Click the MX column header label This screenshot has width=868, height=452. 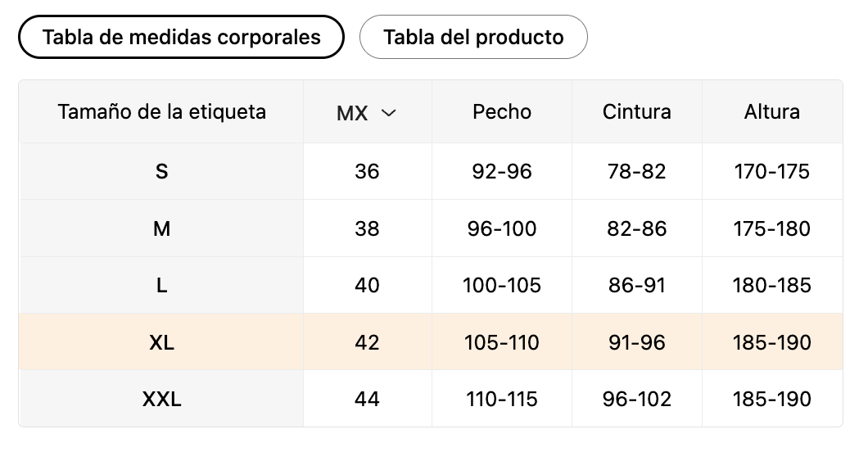pyautogui.click(x=352, y=113)
